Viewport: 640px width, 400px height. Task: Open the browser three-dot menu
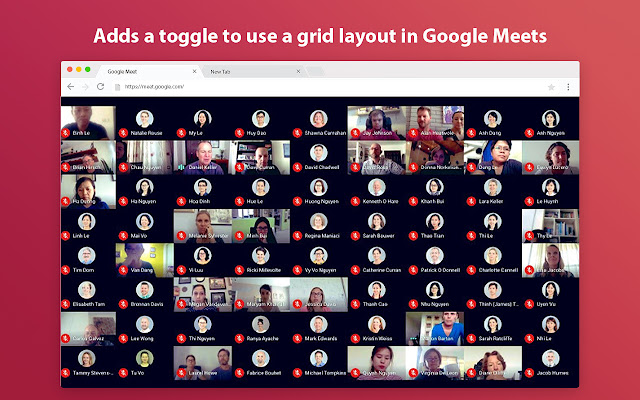pos(567,87)
